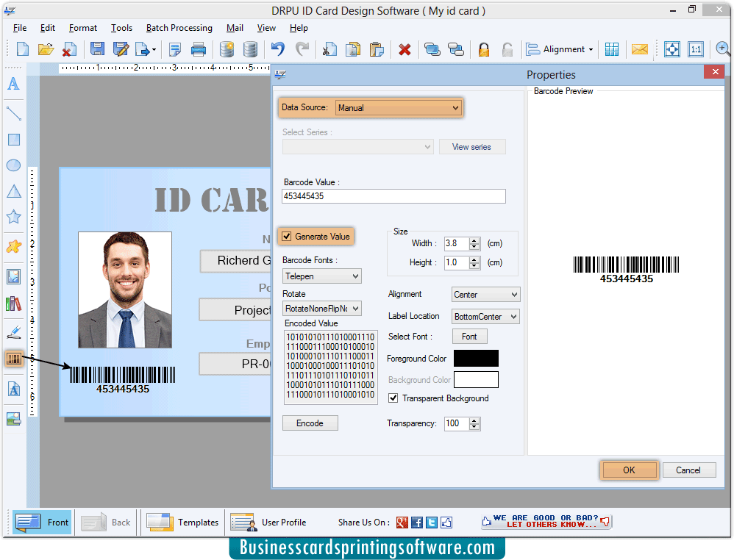Decrease the Height spinner value

click(x=474, y=266)
